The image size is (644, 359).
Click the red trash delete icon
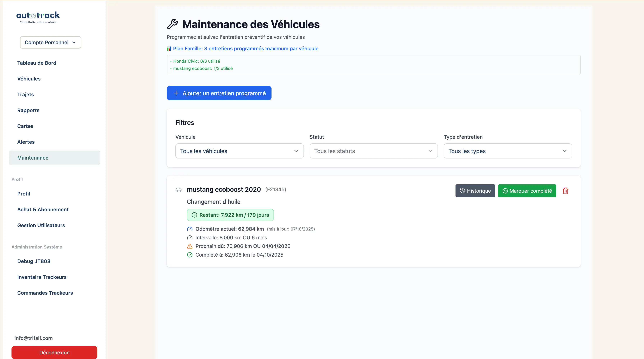pos(565,191)
